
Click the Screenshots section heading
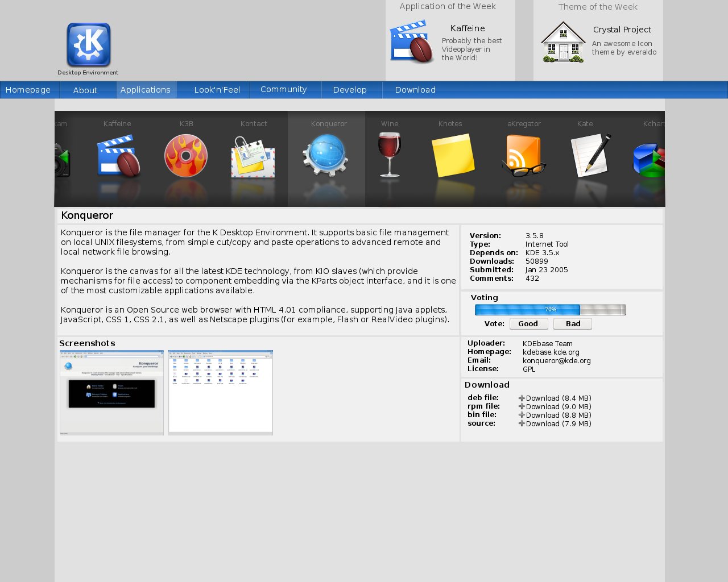pyautogui.click(x=87, y=343)
